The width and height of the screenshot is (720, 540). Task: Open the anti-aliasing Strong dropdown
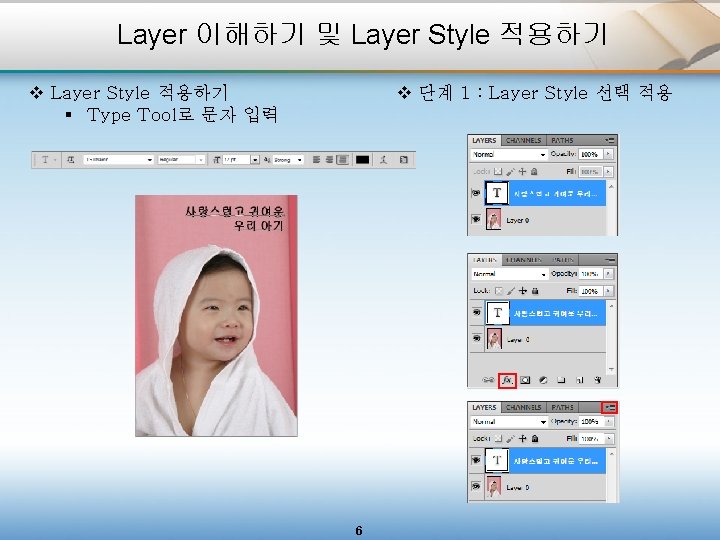(x=288, y=160)
